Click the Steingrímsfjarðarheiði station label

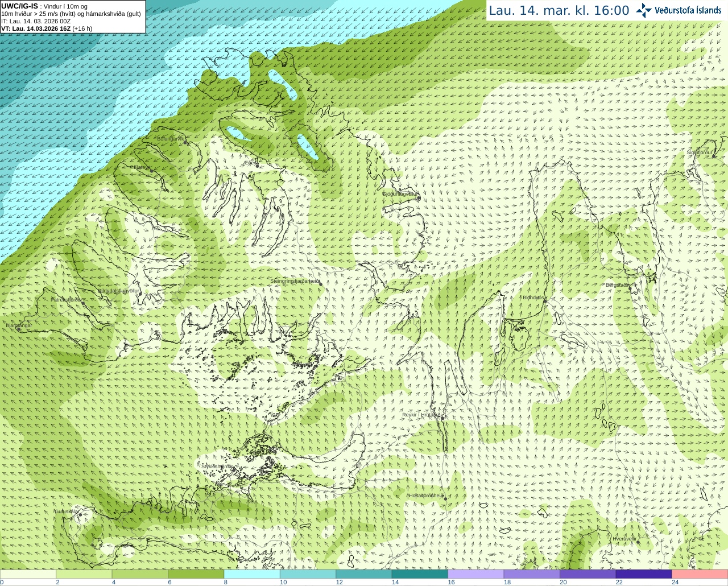295,281
